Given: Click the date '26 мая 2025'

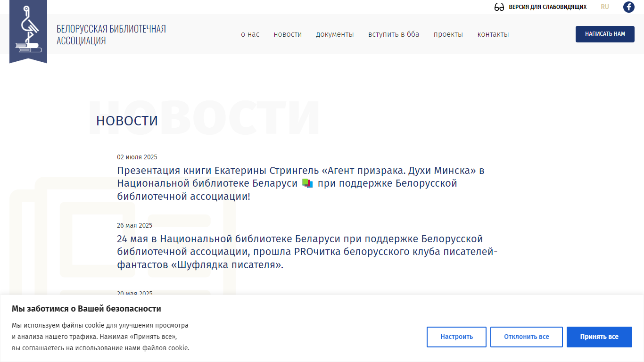Looking at the screenshot, I should [135, 225].
